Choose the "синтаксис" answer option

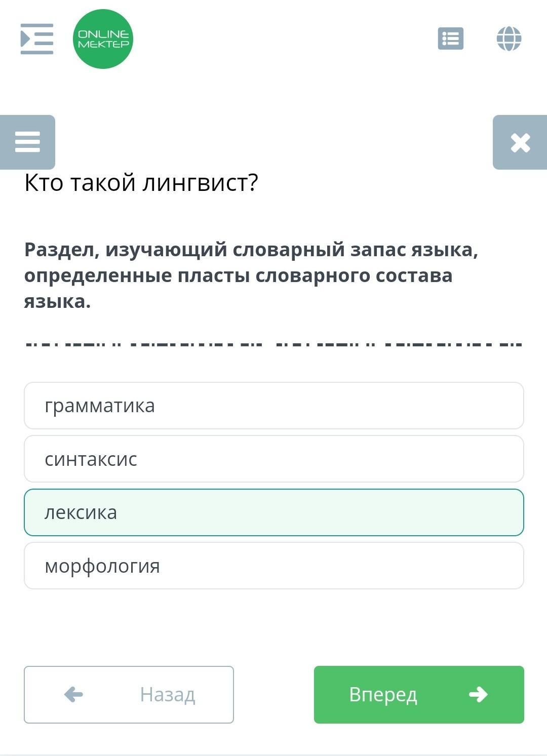(x=273, y=459)
